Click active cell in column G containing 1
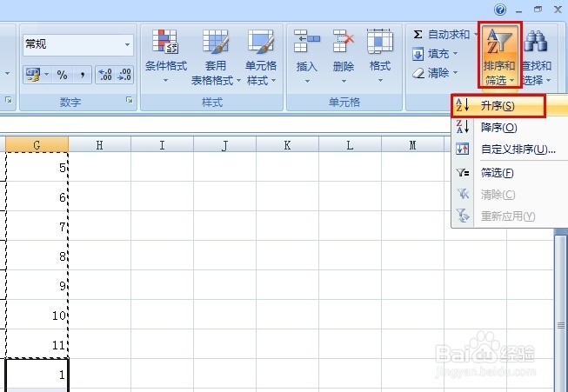This screenshot has height=392, width=568. (x=37, y=374)
